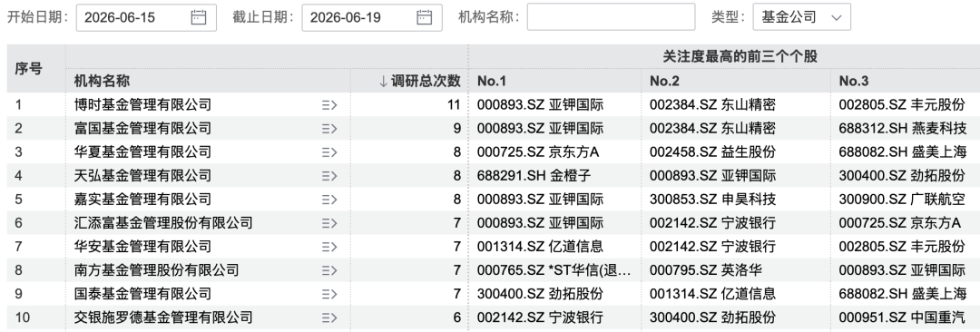Select 交银施罗德基金管理有限公司 institution name

163,317
